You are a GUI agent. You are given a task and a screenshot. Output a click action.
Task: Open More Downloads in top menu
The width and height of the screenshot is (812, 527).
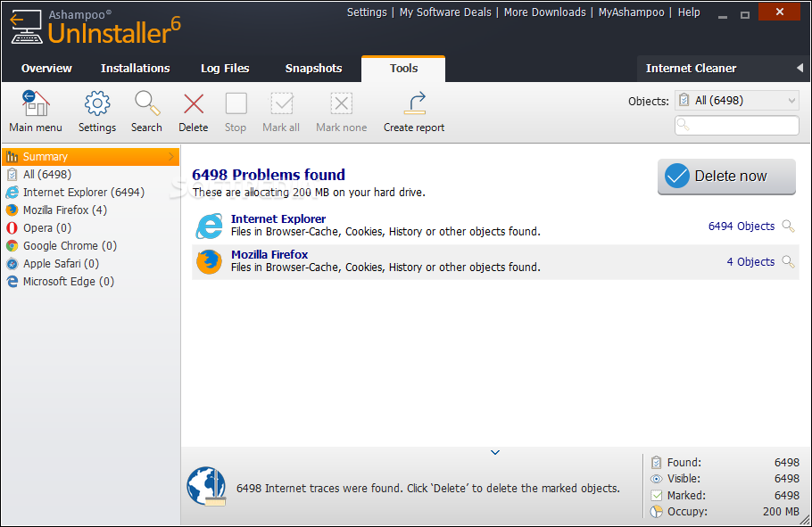point(545,12)
